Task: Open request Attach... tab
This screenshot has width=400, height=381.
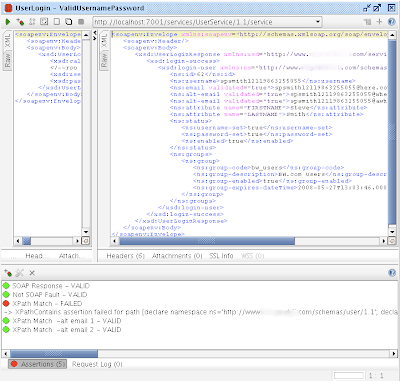Action: (x=71, y=256)
